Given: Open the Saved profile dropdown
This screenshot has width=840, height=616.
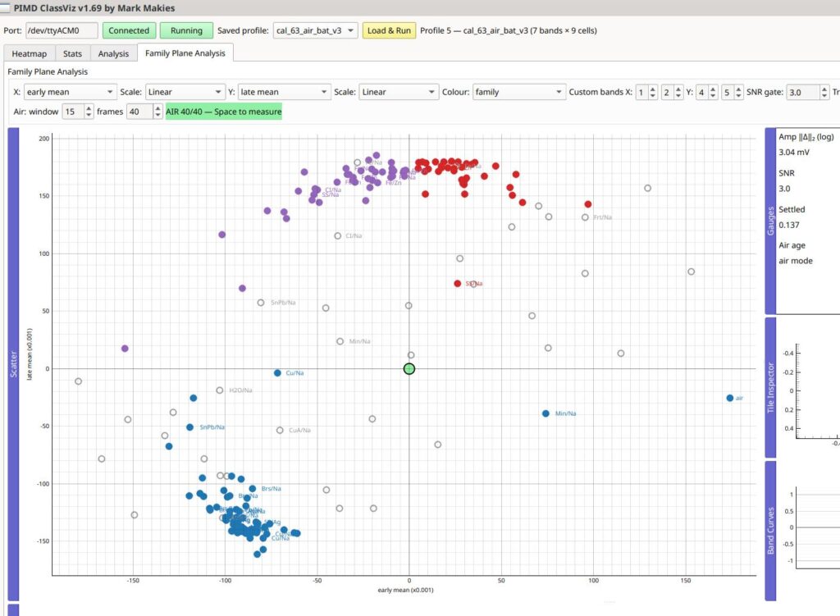Looking at the screenshot, I should [315, 30].
